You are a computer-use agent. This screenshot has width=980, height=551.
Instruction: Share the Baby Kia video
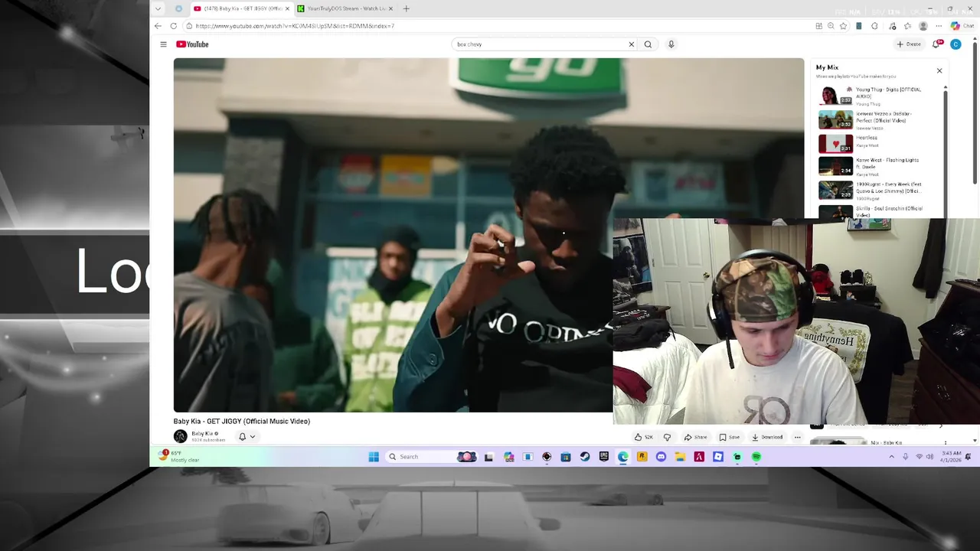point(695,437)
